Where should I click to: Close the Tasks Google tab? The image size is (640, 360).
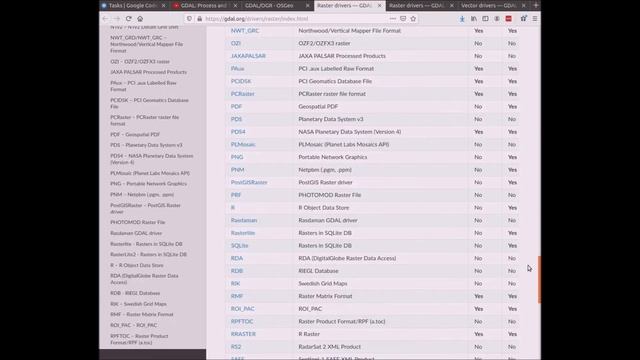[164, 6]
